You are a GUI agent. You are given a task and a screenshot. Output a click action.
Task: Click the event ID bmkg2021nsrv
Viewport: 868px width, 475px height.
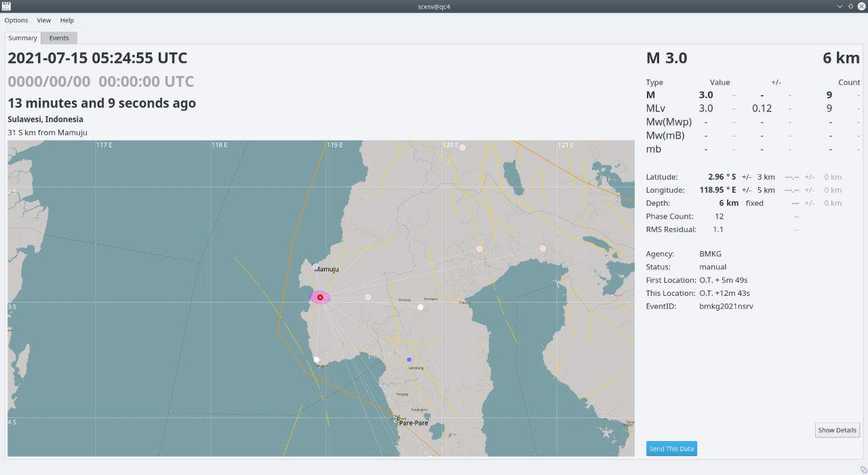pyautogui.click(x=726, y=307)
